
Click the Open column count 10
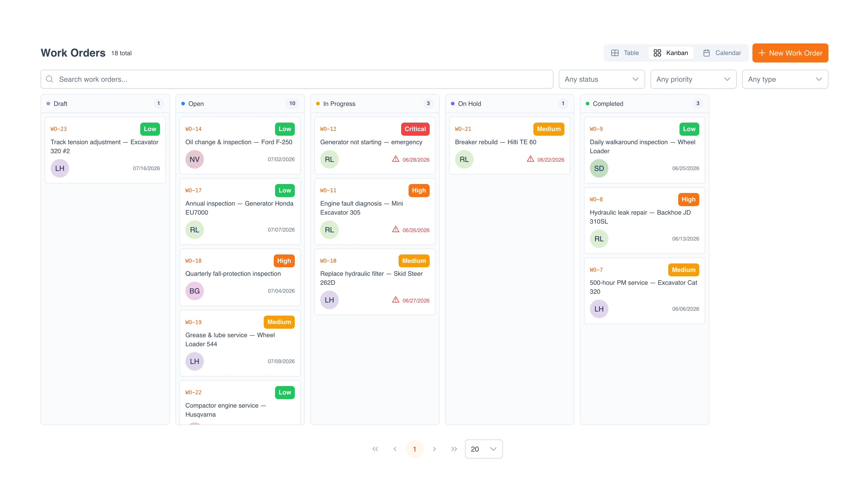[292, 103]
